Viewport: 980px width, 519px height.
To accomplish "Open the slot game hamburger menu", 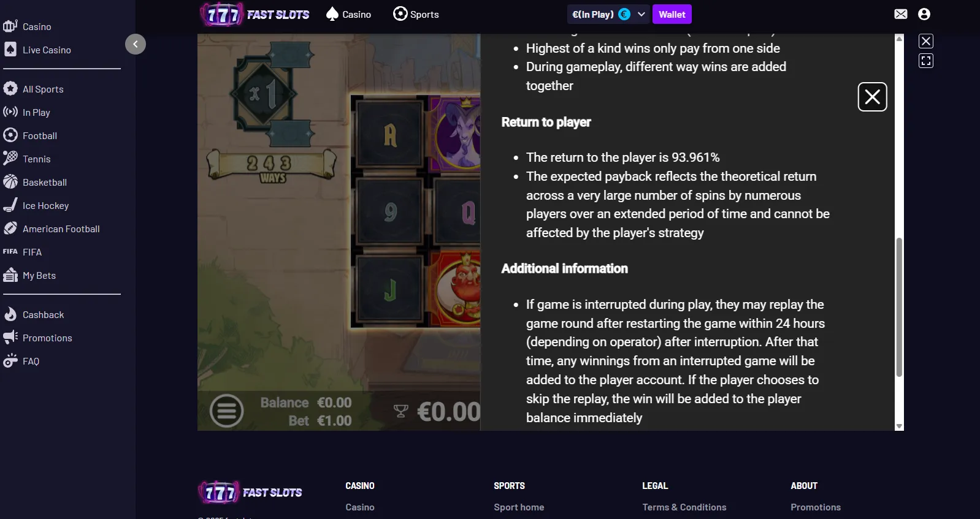I will pyautogui.click(x=227, y=411).
